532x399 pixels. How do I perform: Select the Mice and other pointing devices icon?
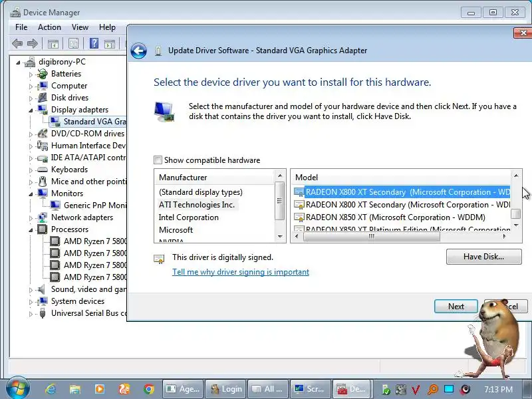point(43,182)
